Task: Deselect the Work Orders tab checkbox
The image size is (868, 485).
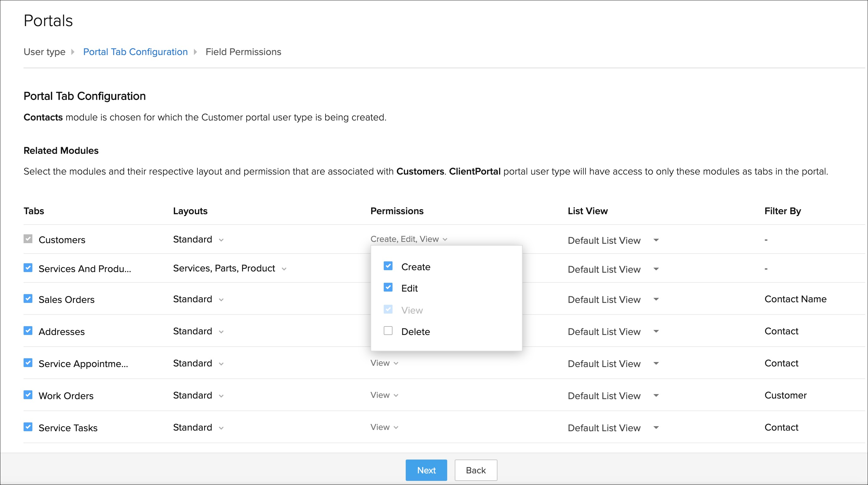Action: (x=28, y=395)
